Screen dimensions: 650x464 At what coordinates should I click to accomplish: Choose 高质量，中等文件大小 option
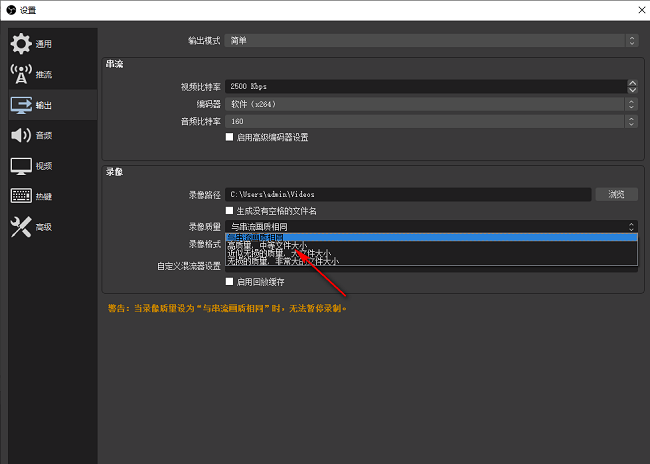coord(431,245)
